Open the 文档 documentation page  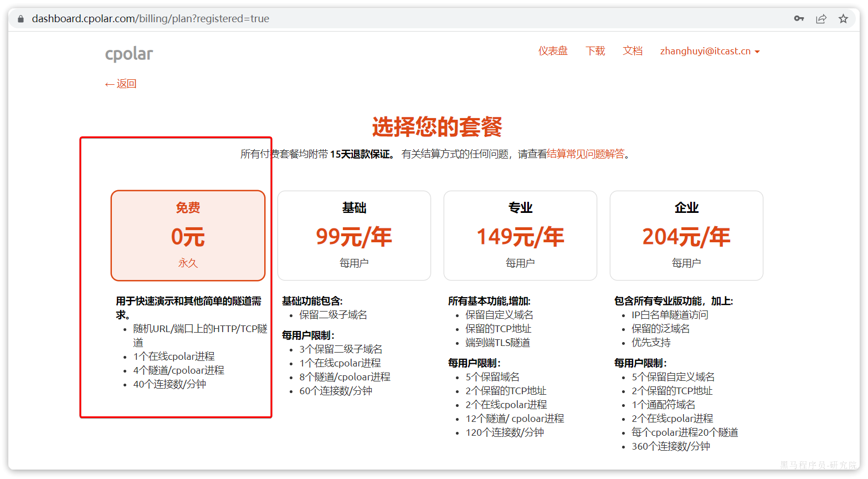coord(633,51)
